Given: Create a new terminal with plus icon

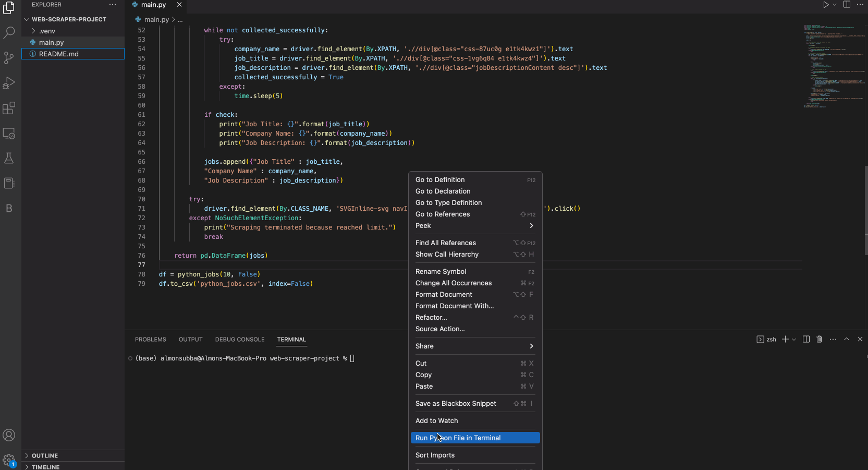Looking at the screenshot, I should coord(785,339).
